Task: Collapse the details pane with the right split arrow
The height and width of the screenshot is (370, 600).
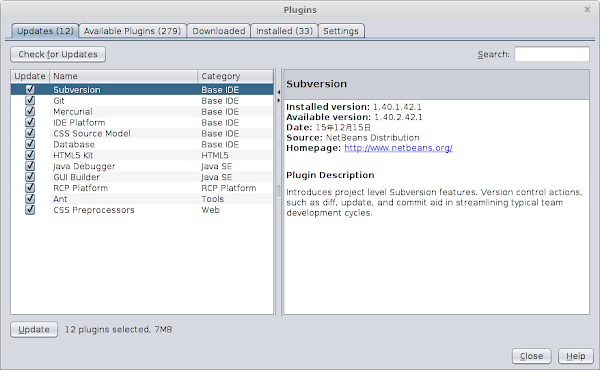Action: pyautogui.click(x=279, y=100)
